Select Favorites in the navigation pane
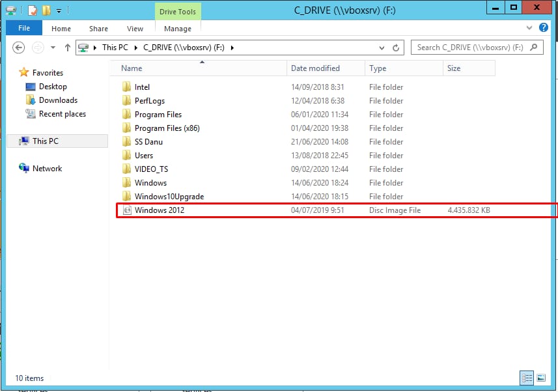This screenshot has height=392, width=558. pos(41,73)
